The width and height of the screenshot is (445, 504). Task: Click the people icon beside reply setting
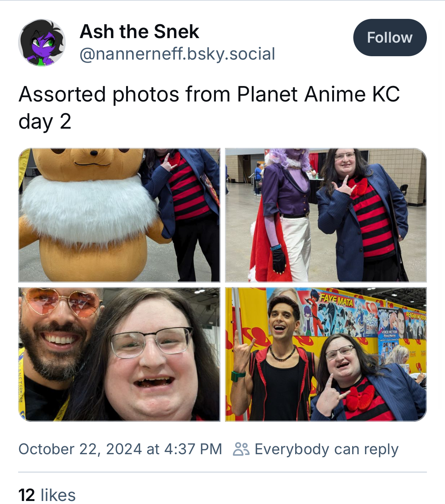pos(241,449)
